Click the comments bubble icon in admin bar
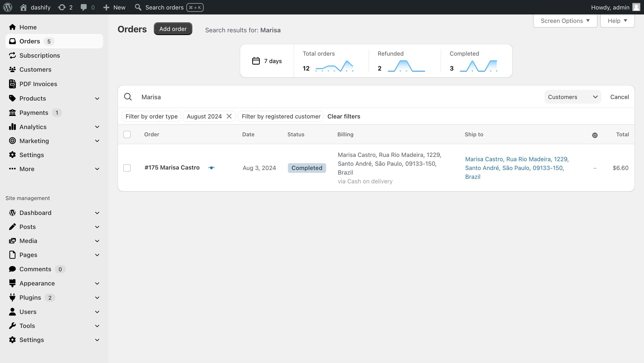Screen dimensions: 644x363 [x=84, y=7]
